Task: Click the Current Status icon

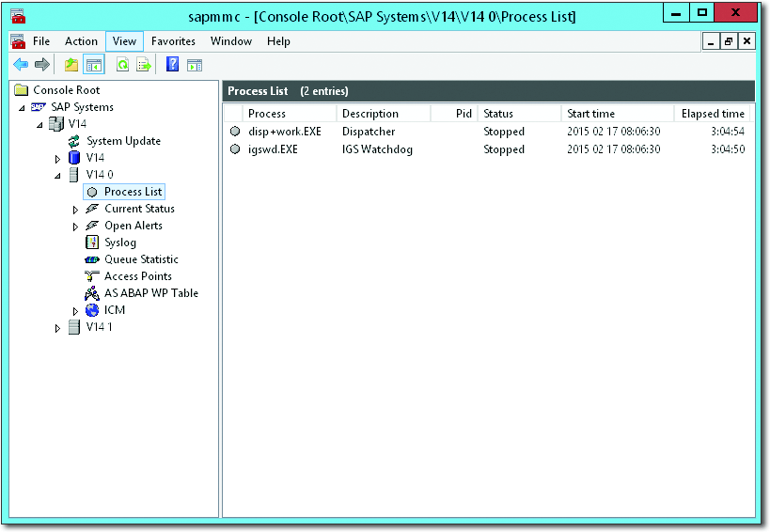Action: point(92,209)
